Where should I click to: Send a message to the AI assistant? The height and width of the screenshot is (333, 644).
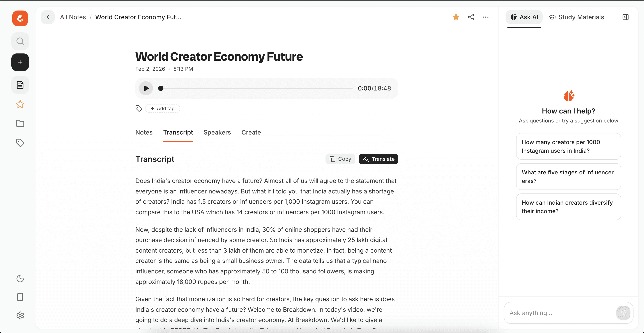tap(623, 313)
